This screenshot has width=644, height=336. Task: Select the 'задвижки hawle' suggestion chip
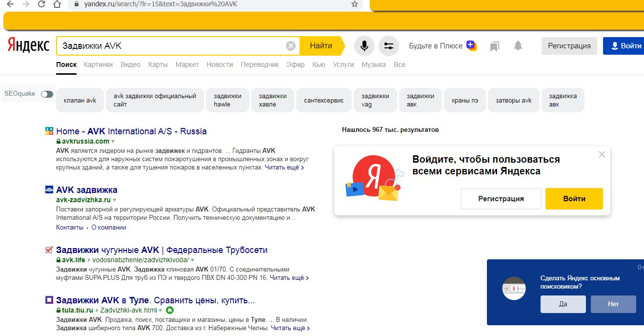[227, 100]
